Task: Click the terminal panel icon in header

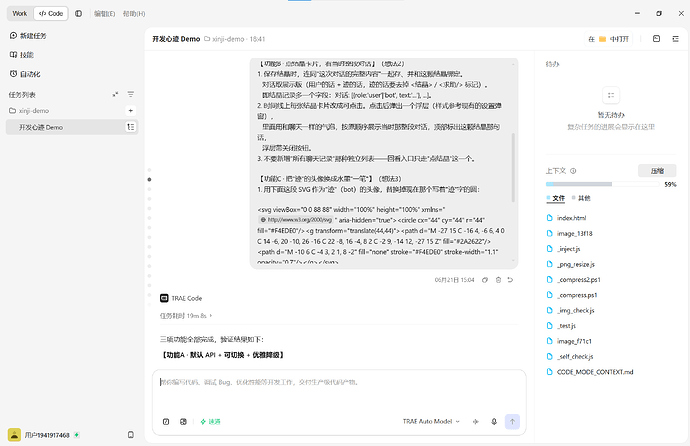Action: [x=657, y=39]
